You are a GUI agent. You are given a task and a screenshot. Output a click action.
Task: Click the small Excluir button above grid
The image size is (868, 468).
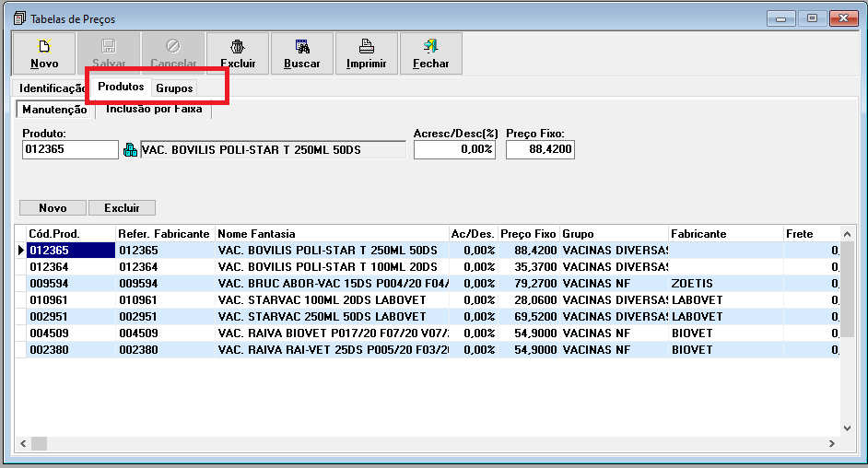click(x=122, y=208)
